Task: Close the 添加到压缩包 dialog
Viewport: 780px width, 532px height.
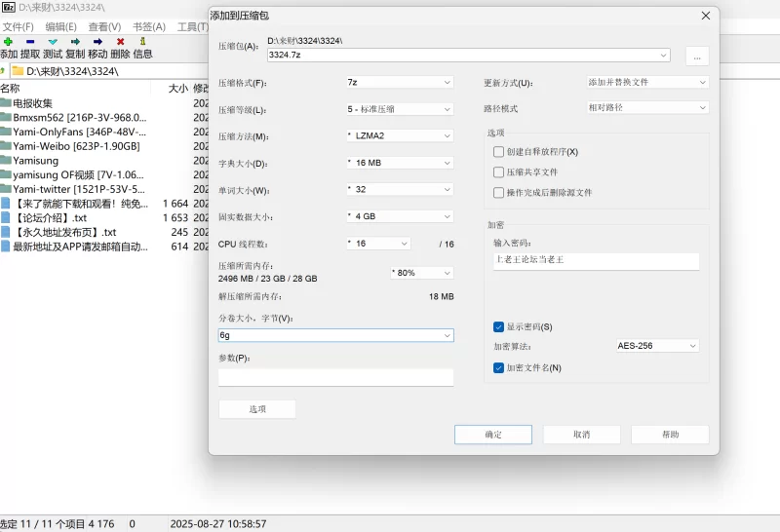Action: pyautogui.click(x=705, y=16)
